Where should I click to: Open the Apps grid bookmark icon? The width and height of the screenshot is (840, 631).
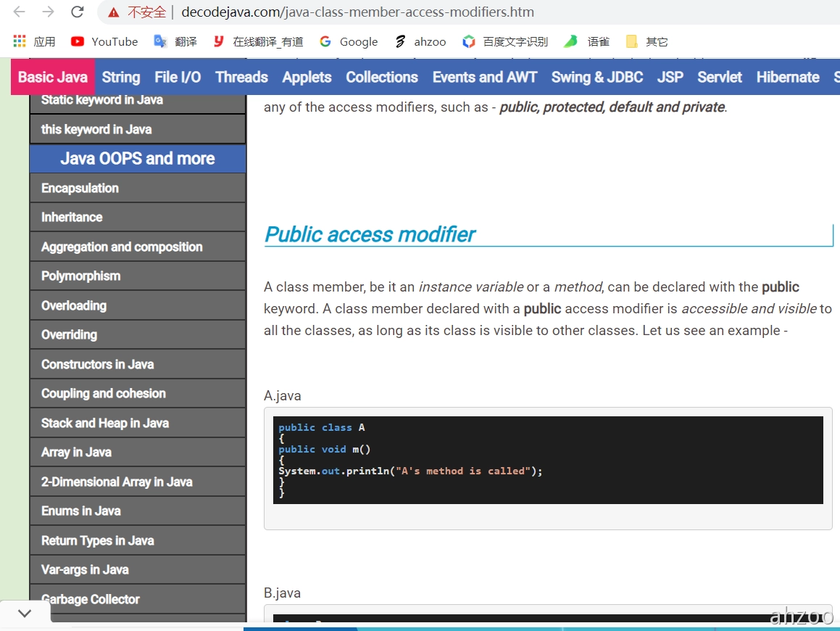click(20, 41)
